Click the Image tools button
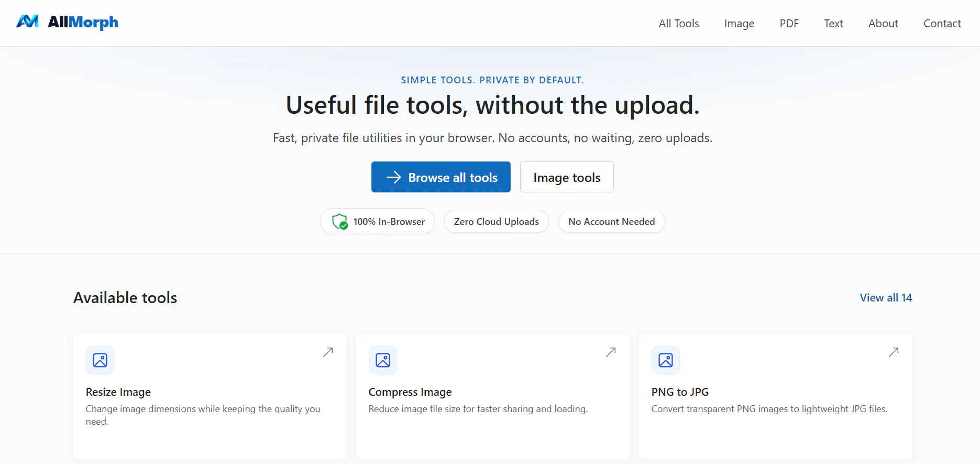 [567, 177]
